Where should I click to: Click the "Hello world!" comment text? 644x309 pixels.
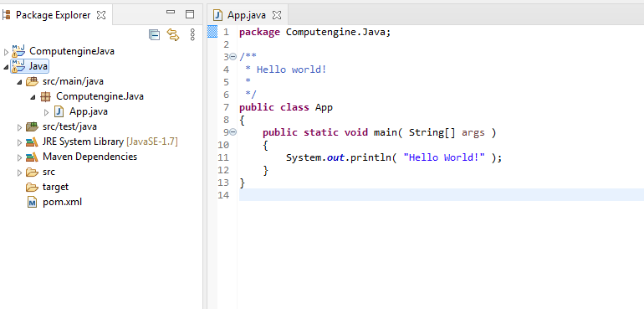(x=292, y=70)
